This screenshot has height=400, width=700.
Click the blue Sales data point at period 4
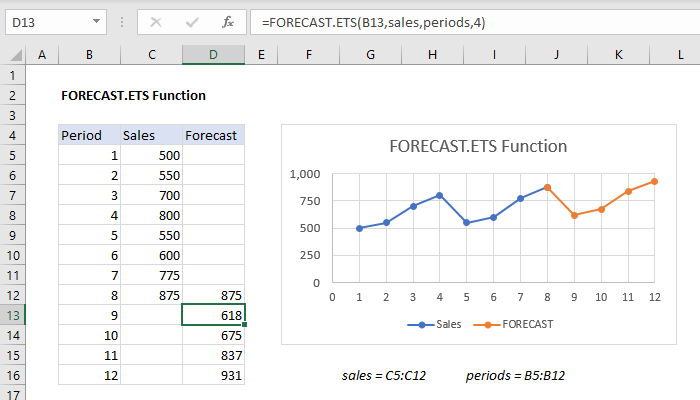440,196
